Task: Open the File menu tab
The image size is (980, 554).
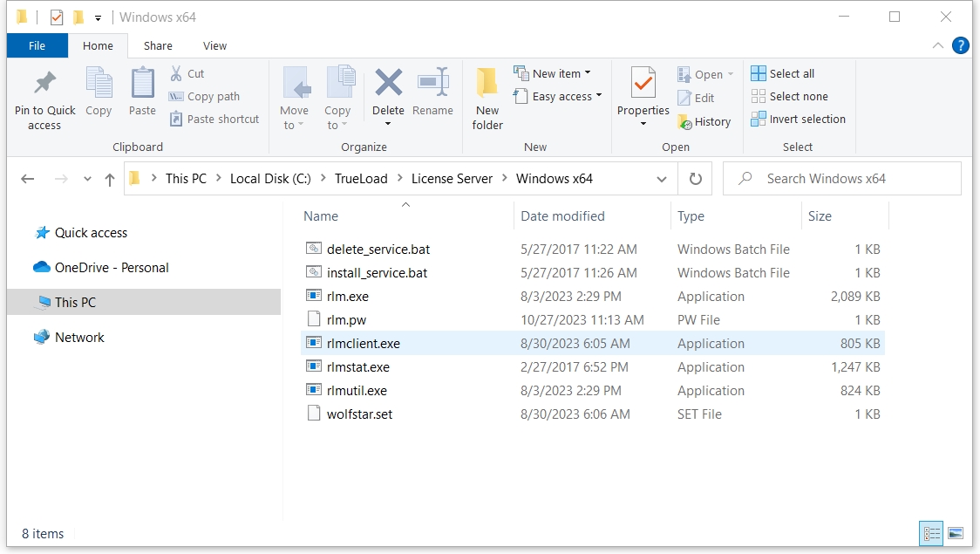Action: pyautogui.click(x=37, y=45)
